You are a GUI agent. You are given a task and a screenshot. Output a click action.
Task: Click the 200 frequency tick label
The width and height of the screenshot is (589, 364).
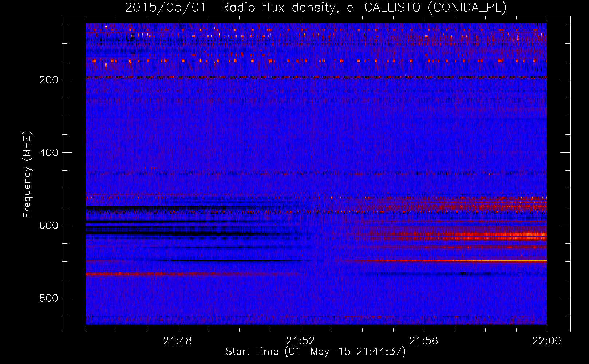(x=49, y=80)
